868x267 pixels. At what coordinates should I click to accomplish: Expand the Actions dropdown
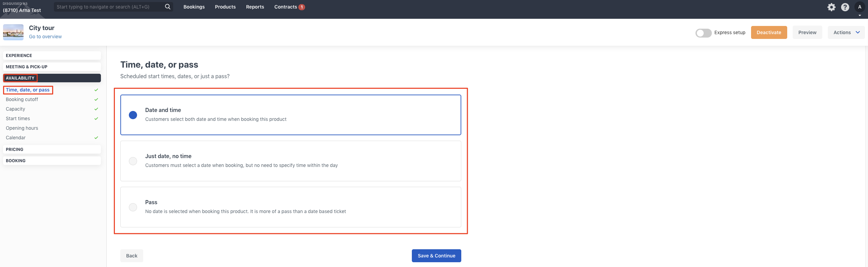846,32
